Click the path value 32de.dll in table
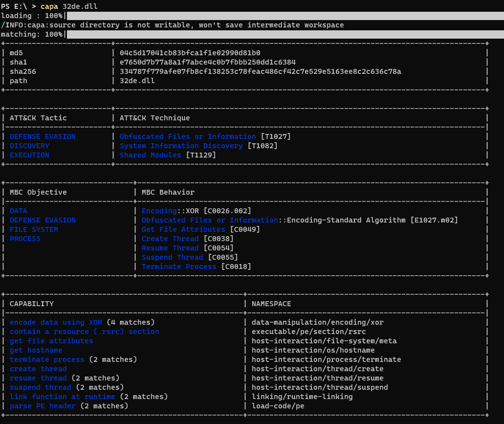 tap(137, 81)
